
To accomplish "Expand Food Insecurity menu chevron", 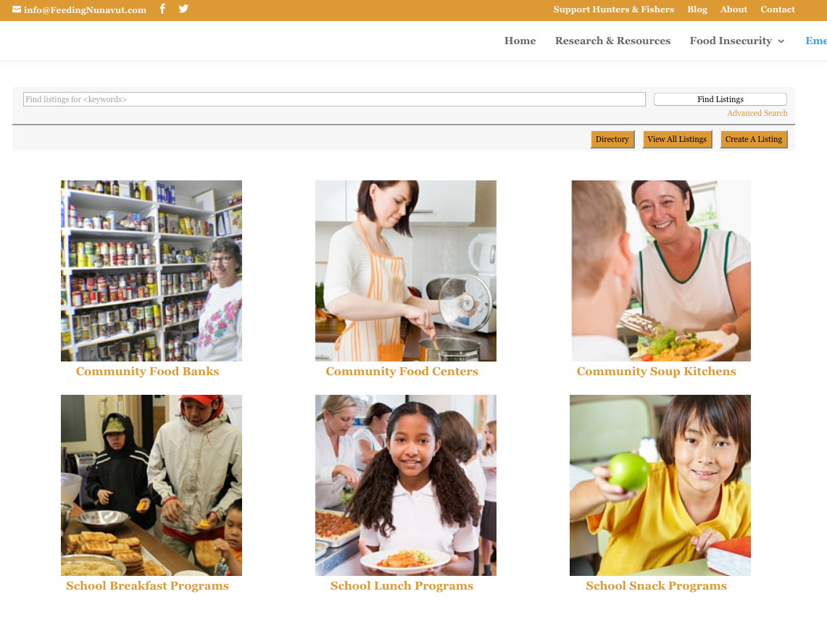I will click(781, 41).
